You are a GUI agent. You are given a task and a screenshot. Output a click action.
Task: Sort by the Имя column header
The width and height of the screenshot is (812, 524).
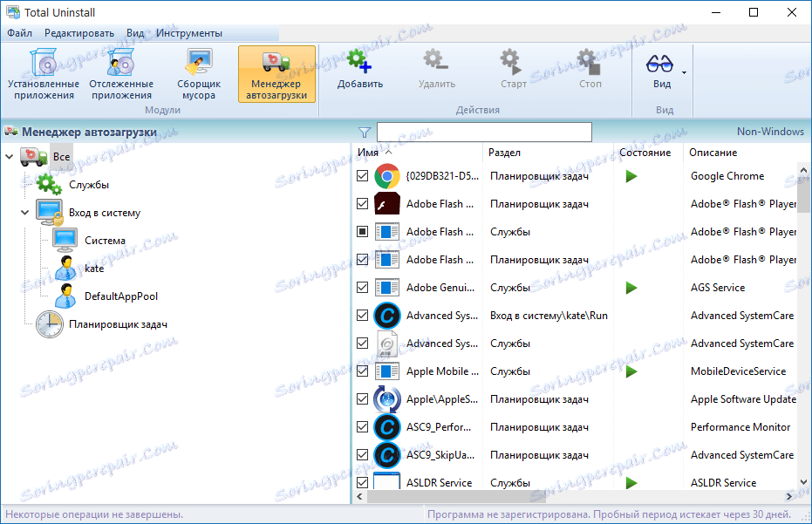417,153
